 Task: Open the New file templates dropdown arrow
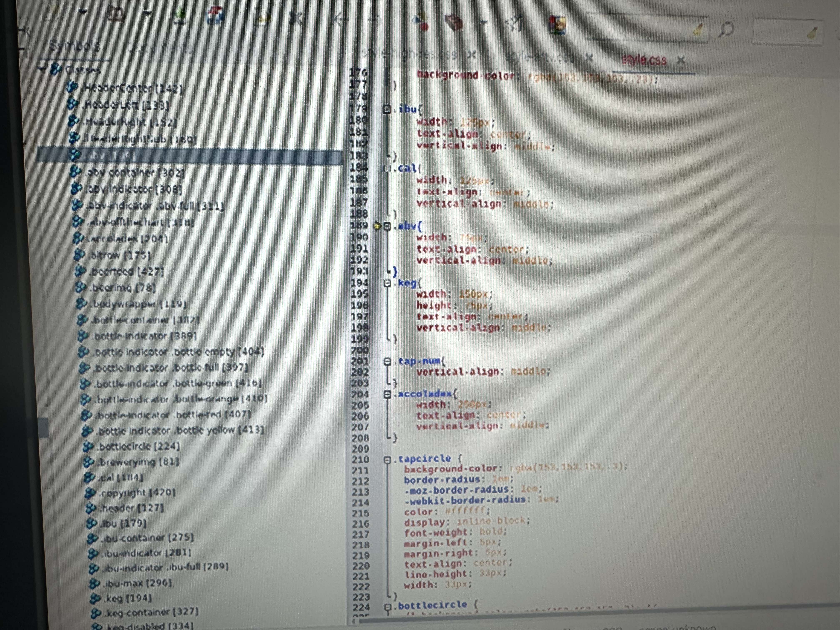(83, 12)
